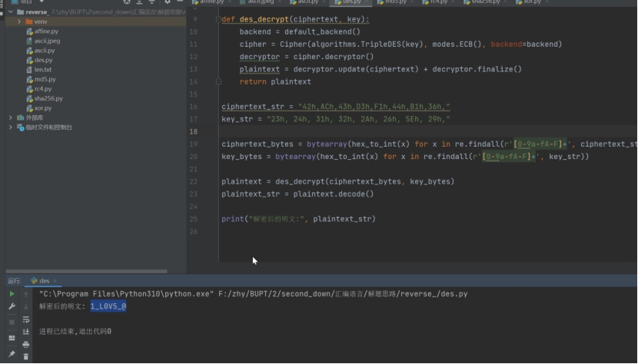Click the text file icon beside len.txt

pyautogui.click(x=29, y=70)
